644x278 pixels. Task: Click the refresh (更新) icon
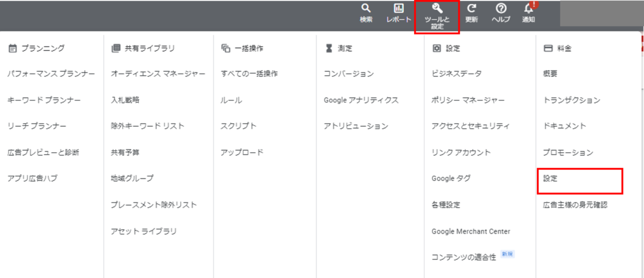click(x=471, y=9)
